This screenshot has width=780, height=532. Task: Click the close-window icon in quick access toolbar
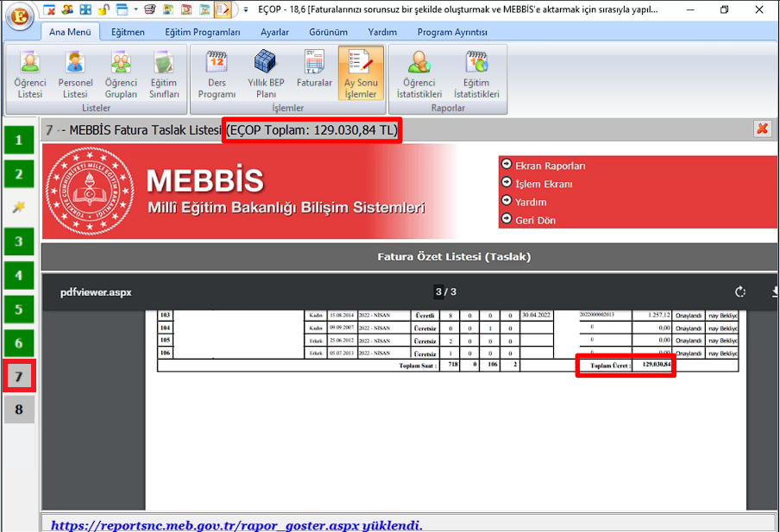tap(48, 9)
